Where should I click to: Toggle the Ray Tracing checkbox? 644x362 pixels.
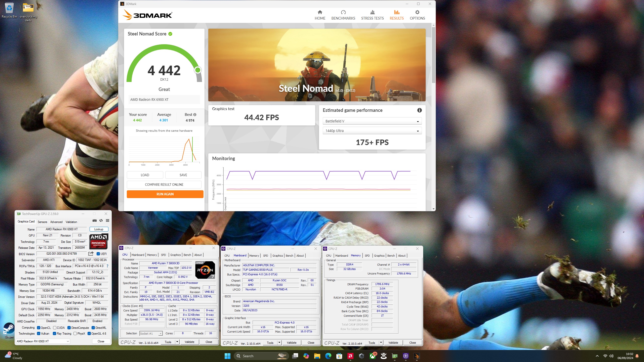pyautogui.click(x=54, y=334)
